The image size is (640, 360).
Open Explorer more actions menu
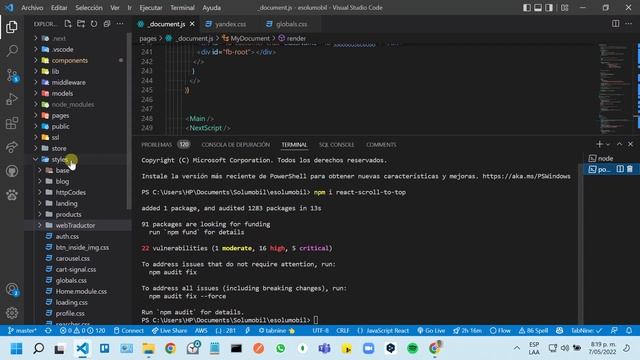[x=120, y=24]
